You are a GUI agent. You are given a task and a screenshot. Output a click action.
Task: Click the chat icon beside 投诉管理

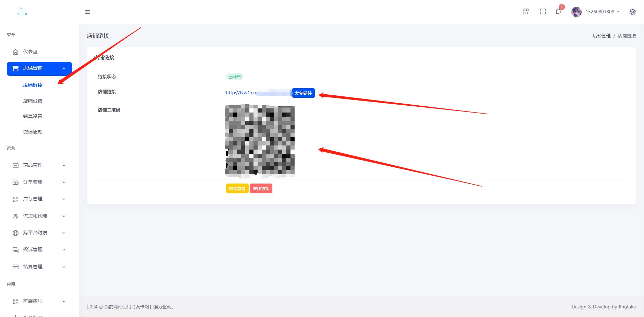point(15,250)
